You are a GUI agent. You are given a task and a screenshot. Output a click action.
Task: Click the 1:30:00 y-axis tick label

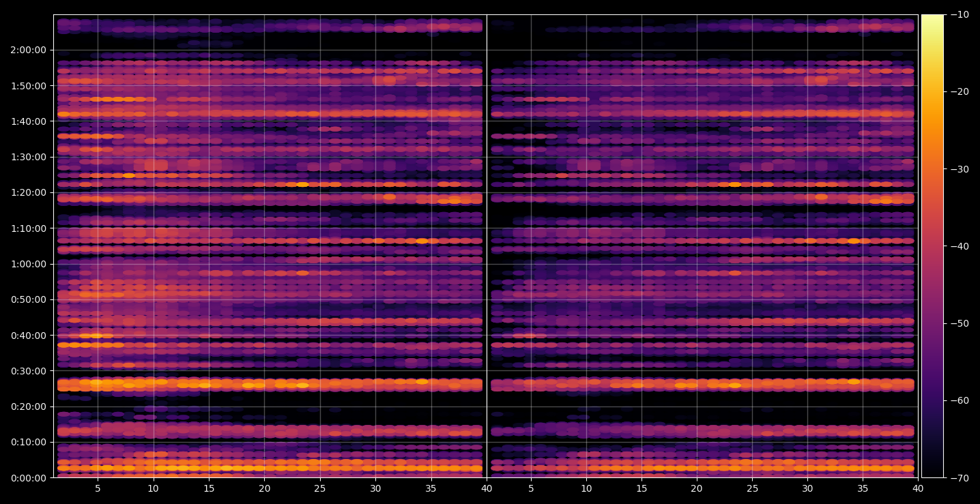click(x=29, y=157)
